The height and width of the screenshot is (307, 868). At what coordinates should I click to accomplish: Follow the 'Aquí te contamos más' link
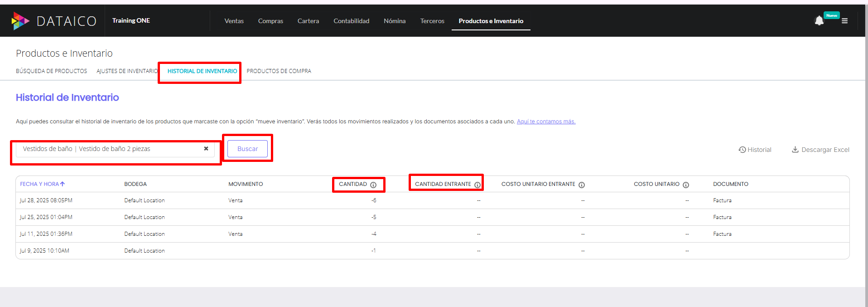point(546,122)
